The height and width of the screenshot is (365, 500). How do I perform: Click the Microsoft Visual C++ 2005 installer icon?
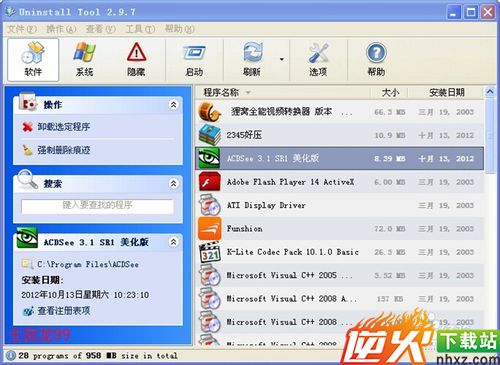click(x=210, y=275)
